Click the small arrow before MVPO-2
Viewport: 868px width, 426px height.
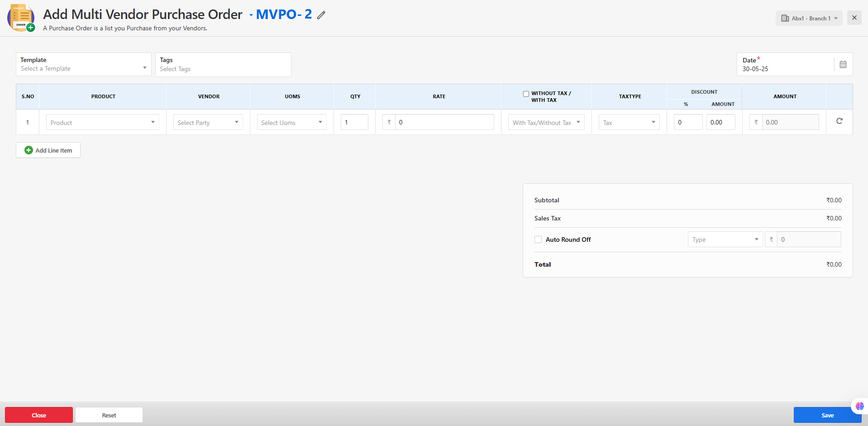tap(251, 15)
